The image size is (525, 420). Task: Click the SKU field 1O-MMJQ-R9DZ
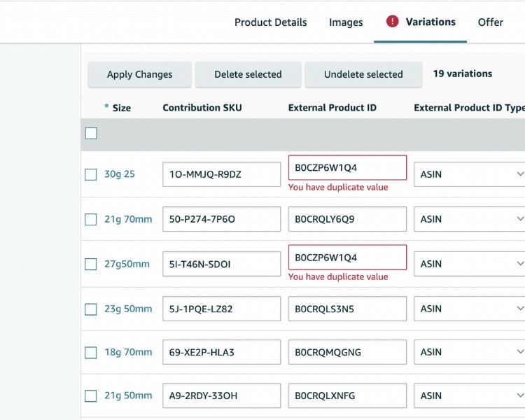[222, 174]
